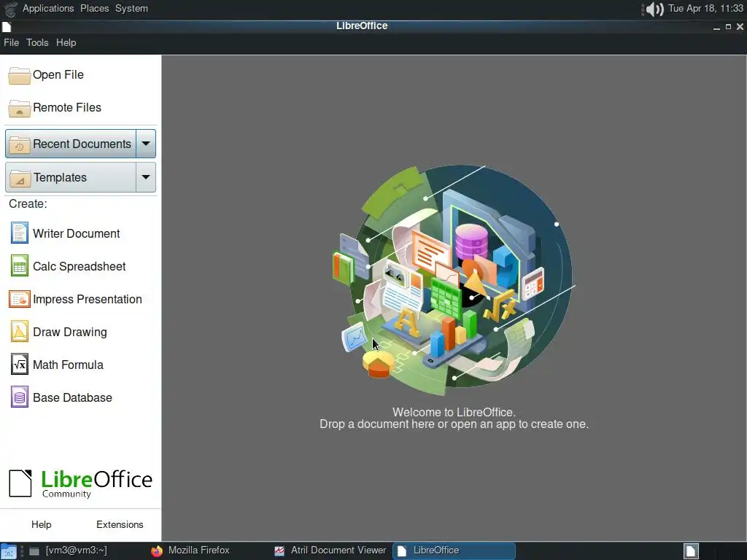The height and width of the screenshot is (560, 747).
Task: Click the Base Database icon
Action: click(x=20, y=397)
